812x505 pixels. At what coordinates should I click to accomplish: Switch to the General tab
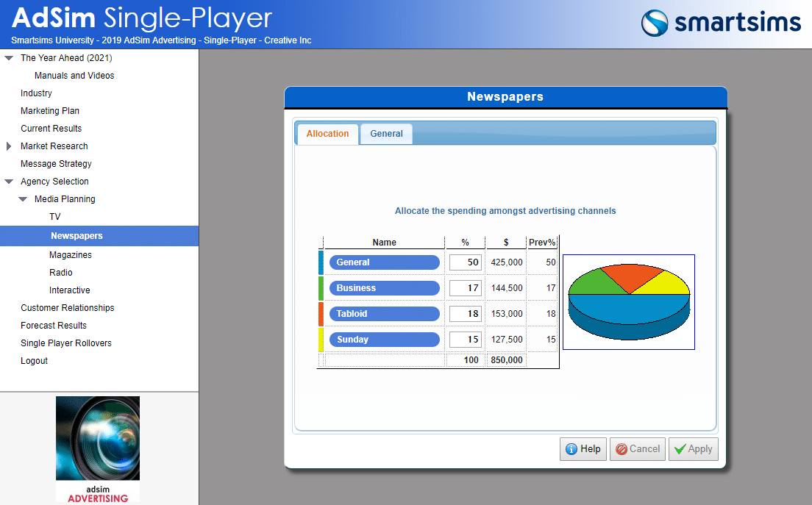click(x=386, y=134)
